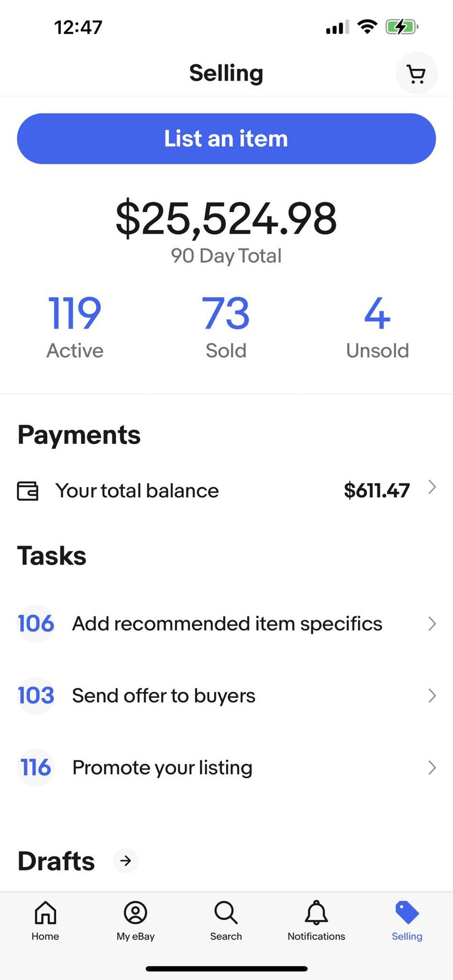The image size is (453, 980).
Task: Expand the total balance chevron
Action: 432,488
